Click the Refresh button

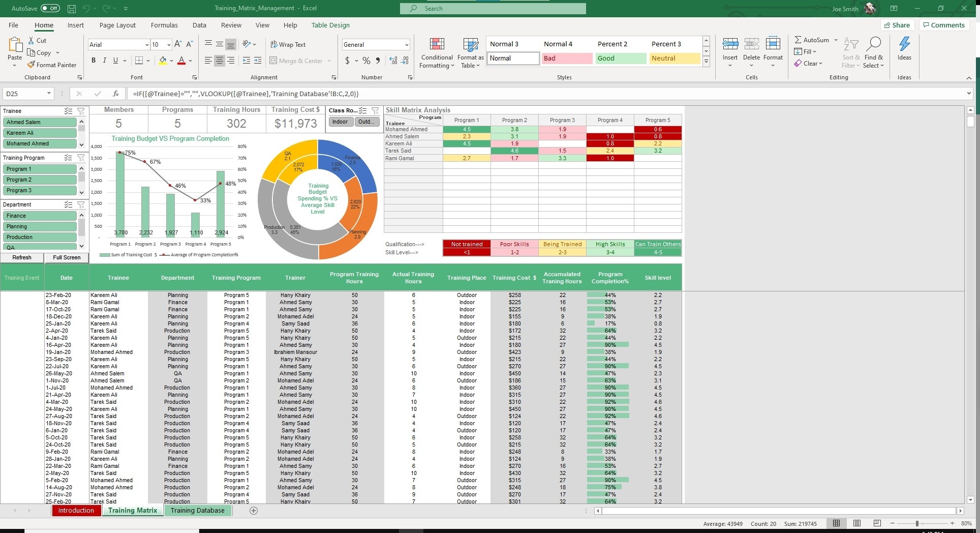pyautogui.click(x=21, y=257)
